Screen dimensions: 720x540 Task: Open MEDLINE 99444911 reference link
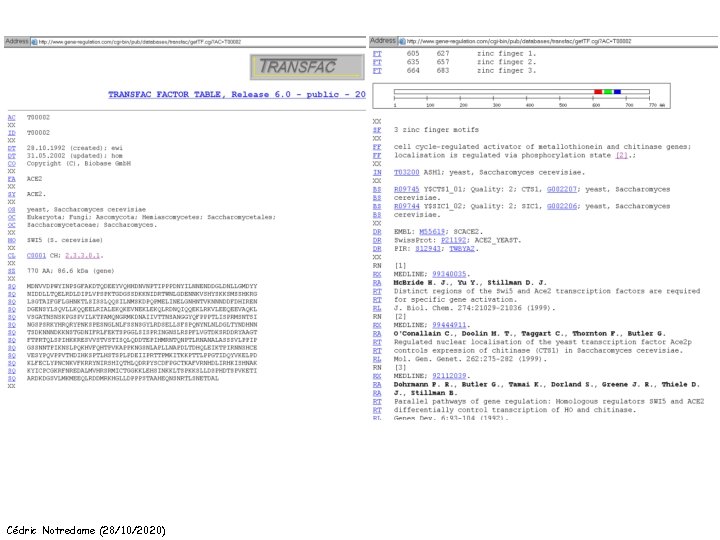tap(449, 325)
